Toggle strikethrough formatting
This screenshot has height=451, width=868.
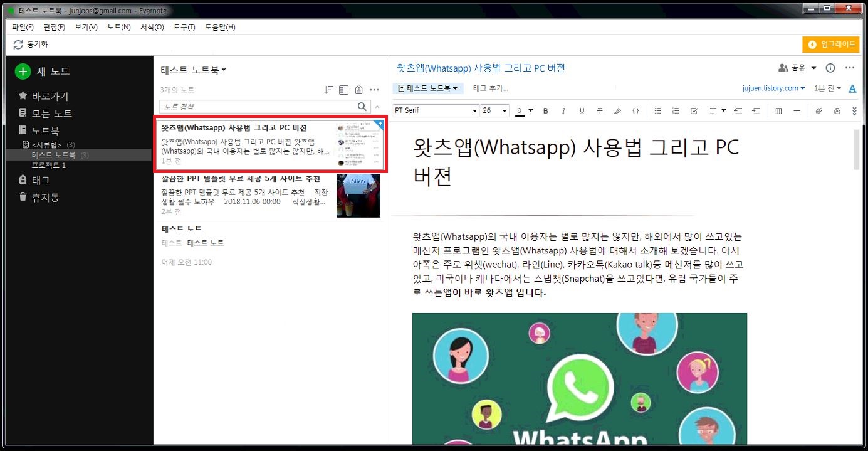point(600,111)
